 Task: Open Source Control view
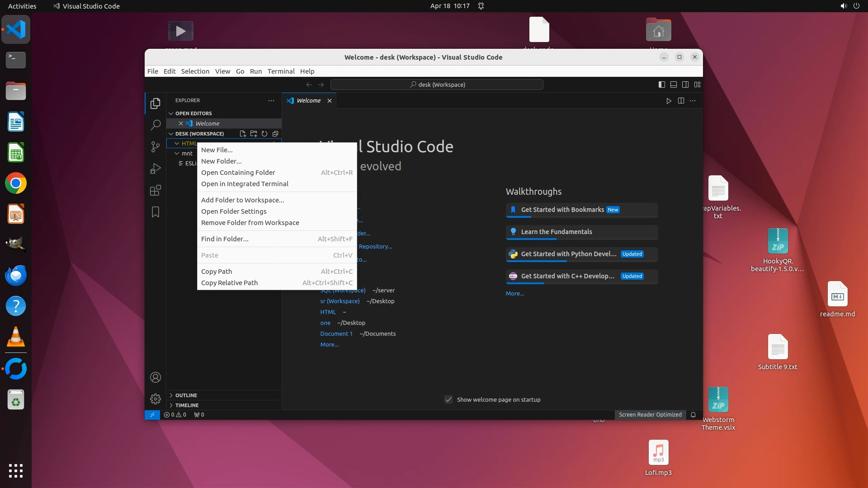tap(155, 146)
